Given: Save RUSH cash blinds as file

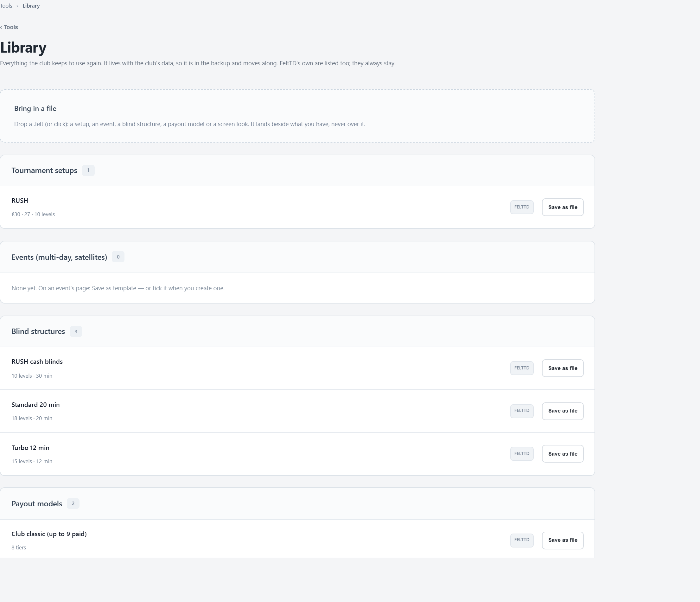Looking at the screenshot, I should 563,368.
